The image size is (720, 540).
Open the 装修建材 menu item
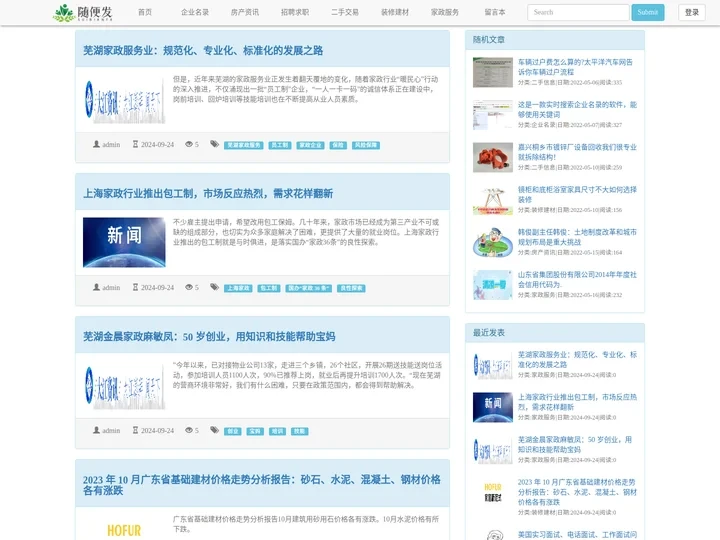(x=395, y=12)
